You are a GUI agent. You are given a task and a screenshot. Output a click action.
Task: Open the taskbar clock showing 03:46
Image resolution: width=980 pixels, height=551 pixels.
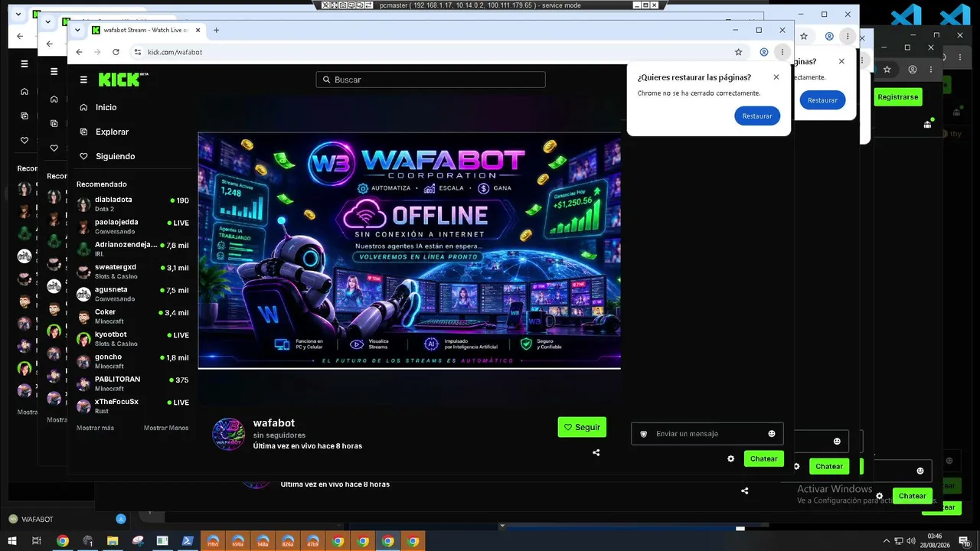[934, 541]
